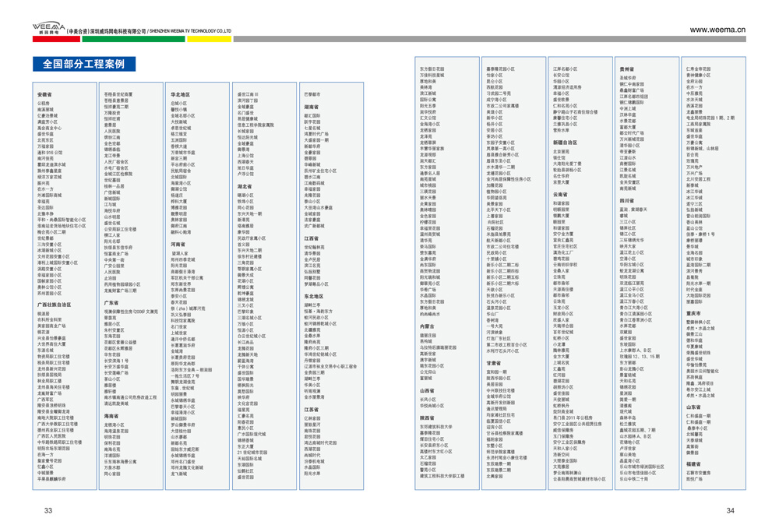Select the entry 黑门县 2011 年公租房

[573, 417]
